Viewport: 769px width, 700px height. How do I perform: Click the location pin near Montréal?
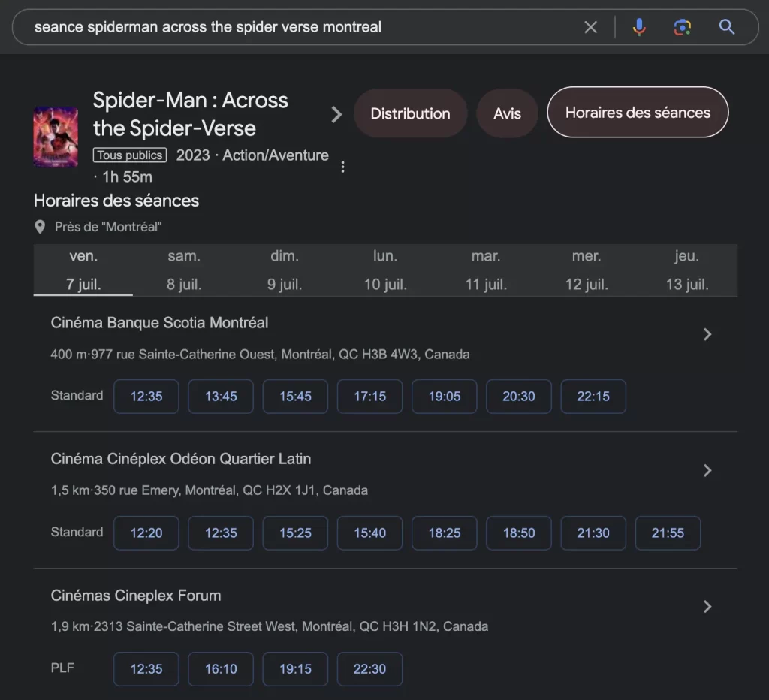pos(40,227)
